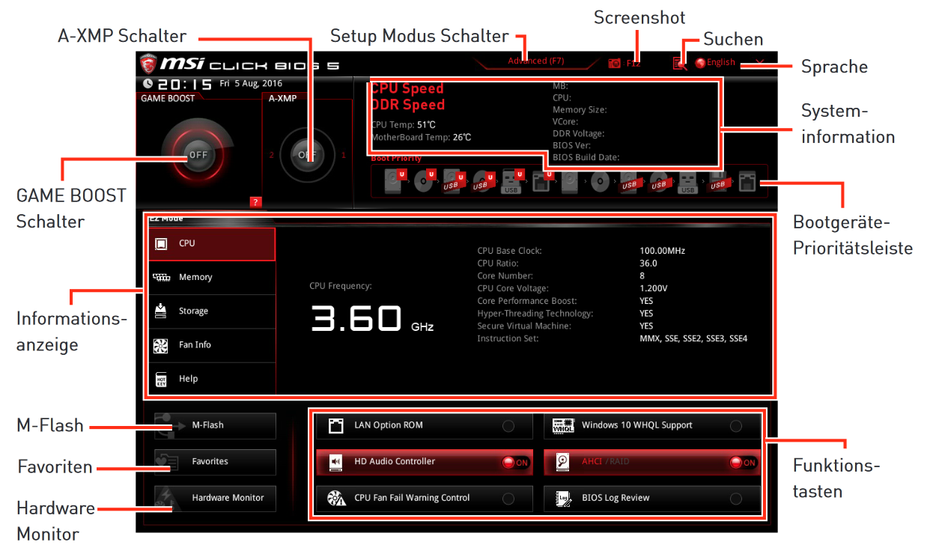Take a screenshot with the camera icon
Image resolution: width=930 pixels, height=560 pixels.
click(x=614, y=63)
